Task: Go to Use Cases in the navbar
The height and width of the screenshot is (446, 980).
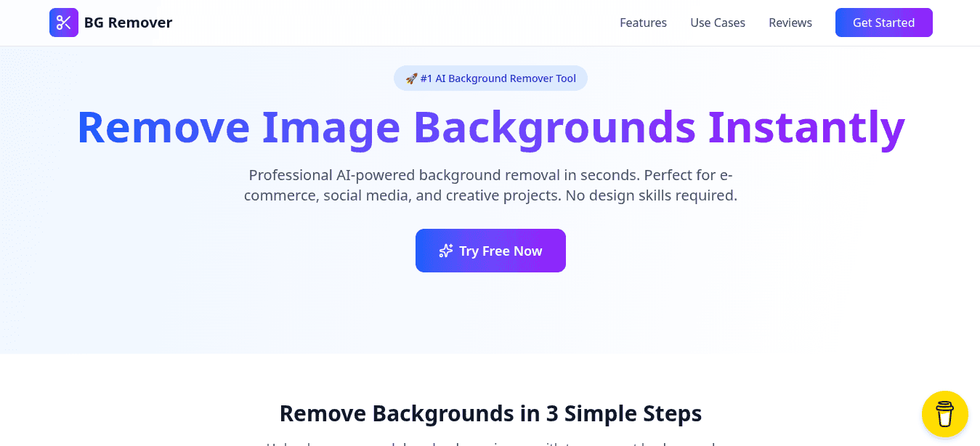Action: [x=718, y=23]
